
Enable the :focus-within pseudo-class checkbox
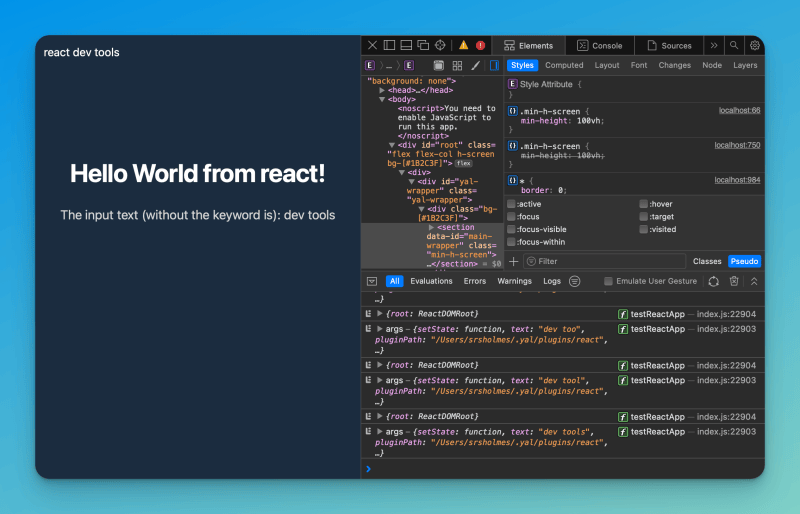click(511, 242)
